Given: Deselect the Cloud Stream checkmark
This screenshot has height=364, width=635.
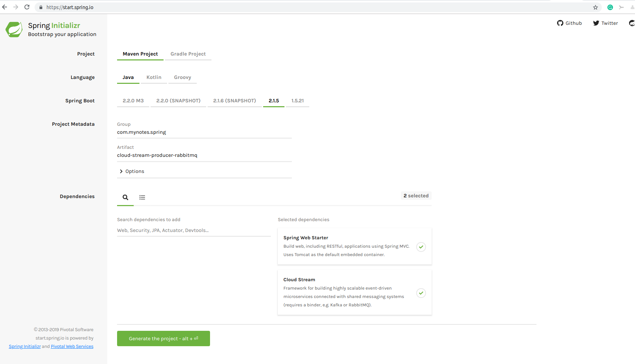Looking at the screenshot, I should click(421, 293).
